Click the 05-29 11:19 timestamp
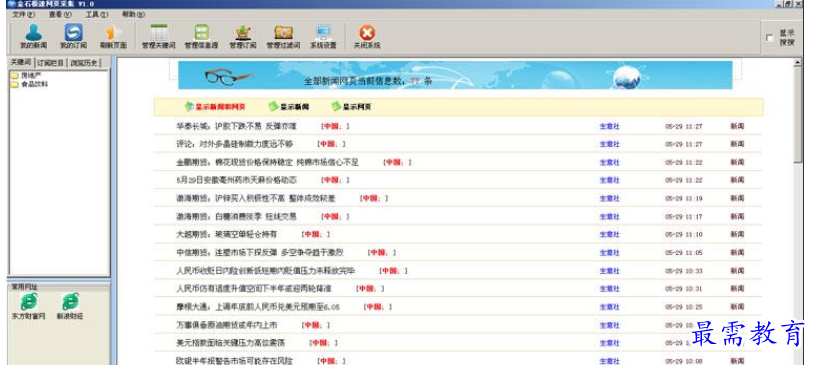Viewport: 813px width, 365px height. click(x=683, y=199)
